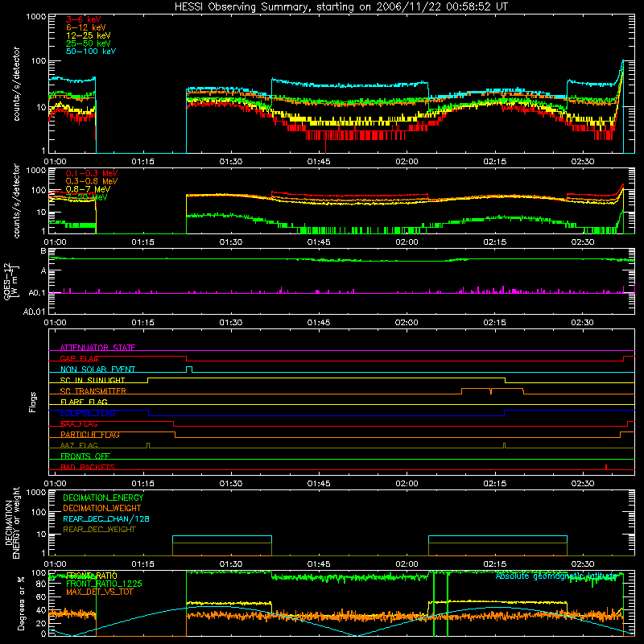
Task: Click the DECIMATION_WEIGHT legend label
Action: click(102, 508)
